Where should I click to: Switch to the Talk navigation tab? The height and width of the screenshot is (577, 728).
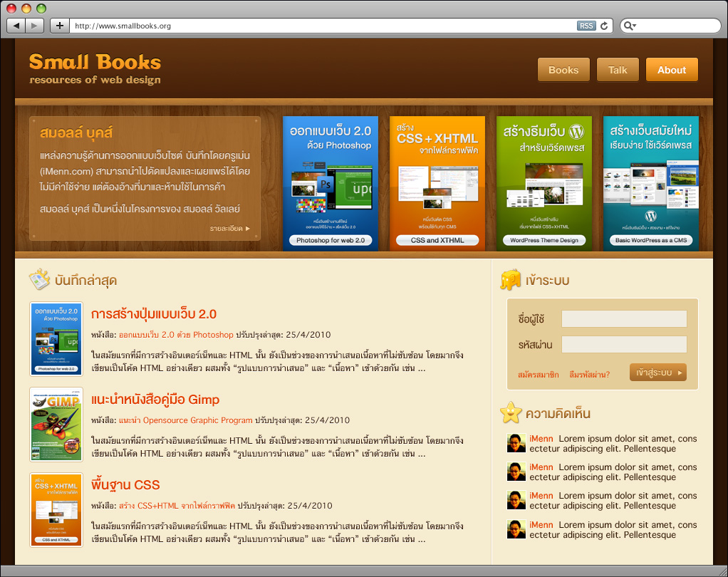click(x=618, y=70)
